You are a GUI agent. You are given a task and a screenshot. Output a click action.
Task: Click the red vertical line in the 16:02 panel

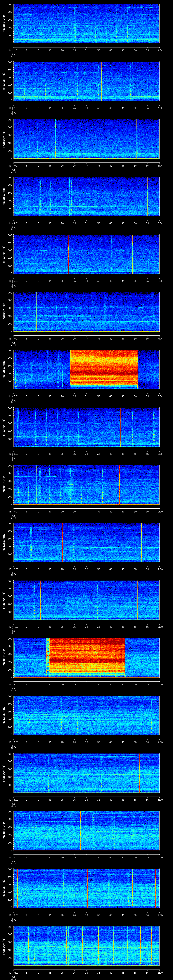click(101, 81)
